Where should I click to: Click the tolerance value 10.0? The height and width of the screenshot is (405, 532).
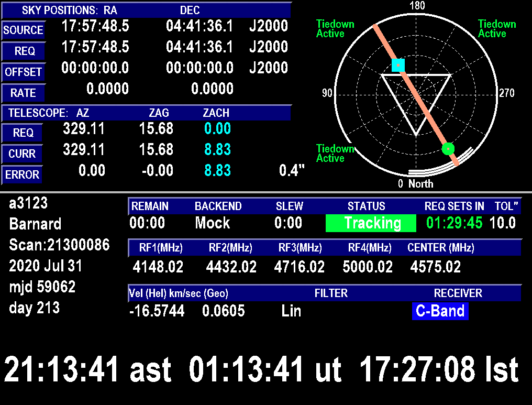point(503,223)
